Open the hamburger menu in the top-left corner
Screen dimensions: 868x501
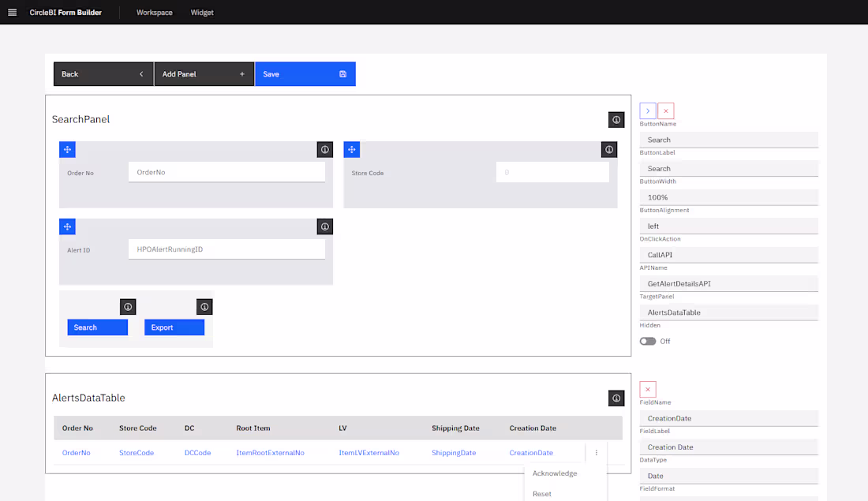(10, 12)
